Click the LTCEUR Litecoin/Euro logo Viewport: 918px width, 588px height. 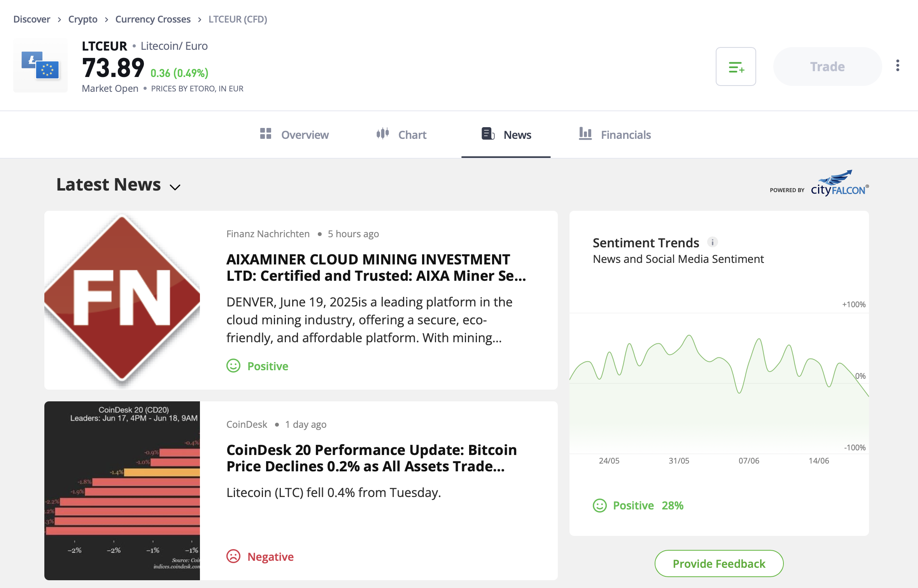click(x=40, y=66)
